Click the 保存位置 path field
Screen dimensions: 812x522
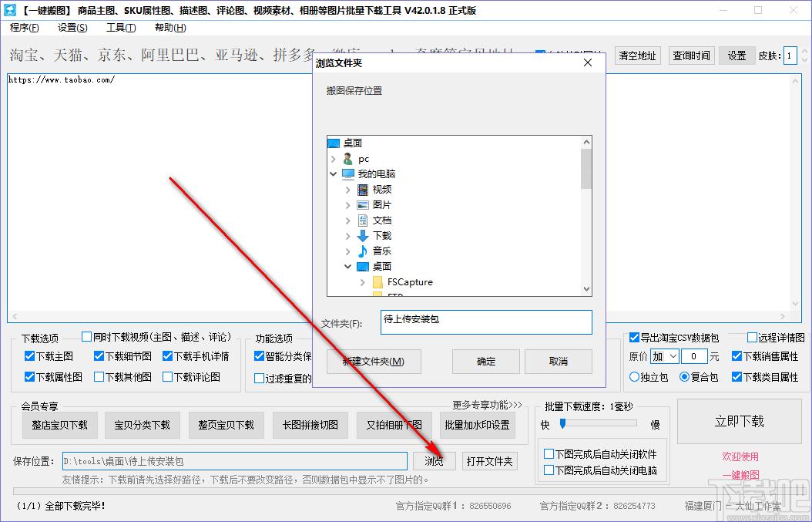click(x=235, y=461)
